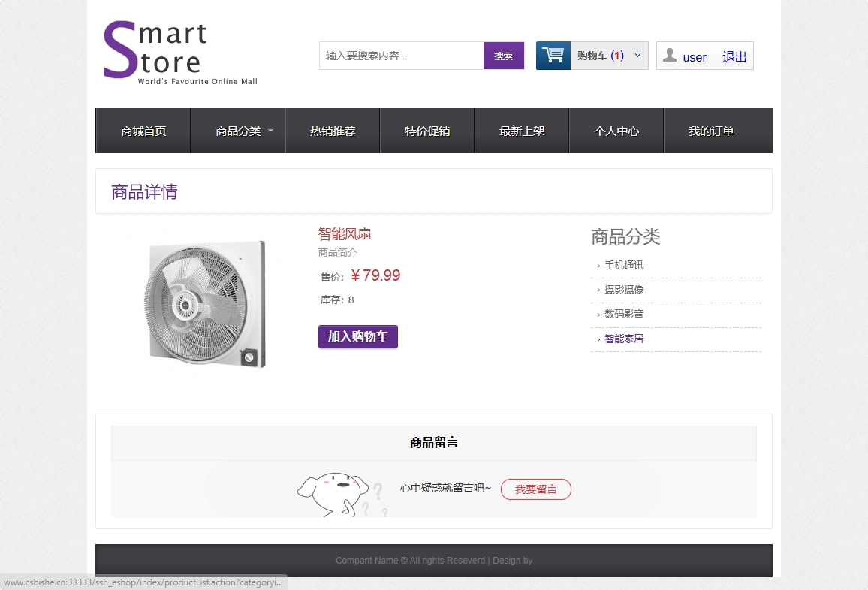Click the 加入购物车 button
Image resolution: width=868 pixels, height=590 pixels.
[358, 336]
